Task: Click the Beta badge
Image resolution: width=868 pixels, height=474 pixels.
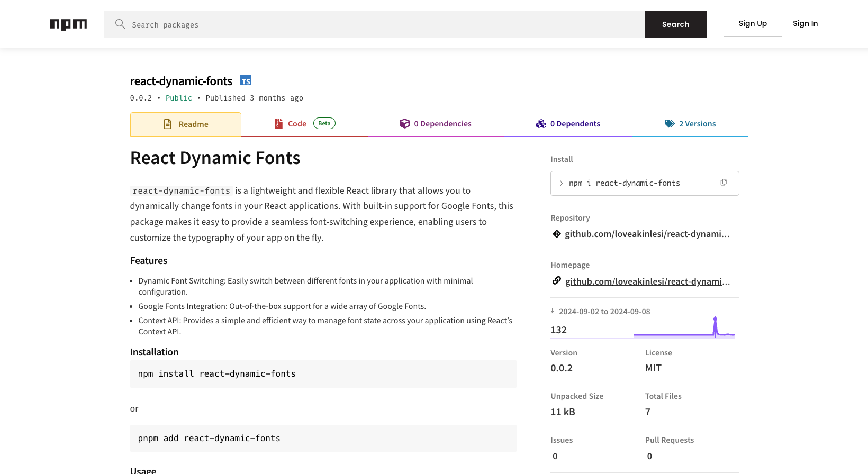Action: tap(324, 123)
